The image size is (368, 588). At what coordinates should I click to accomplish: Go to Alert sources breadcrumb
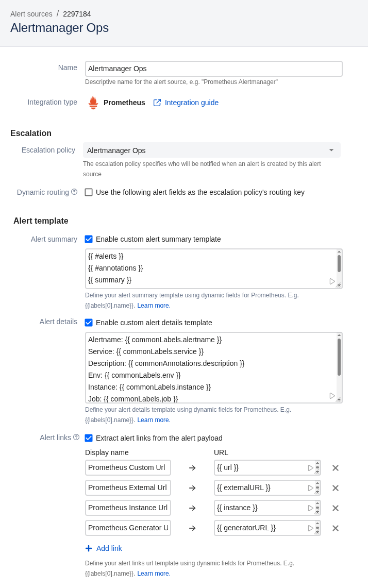tap(31, 14)
